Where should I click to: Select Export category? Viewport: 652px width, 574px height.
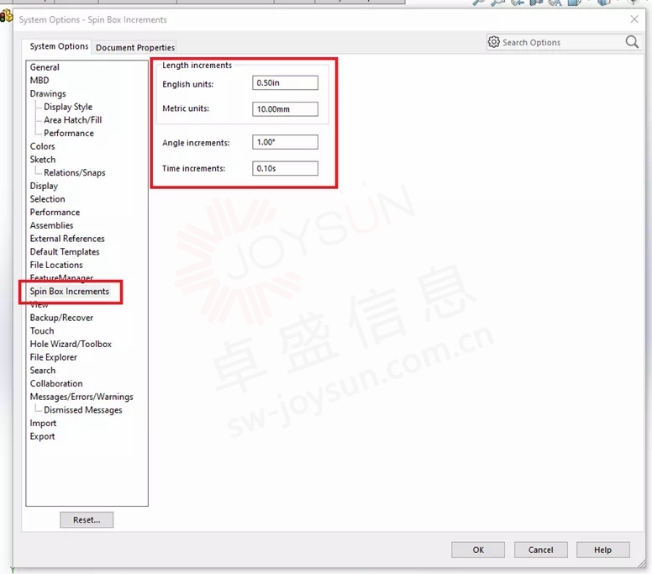pos(42,436)
